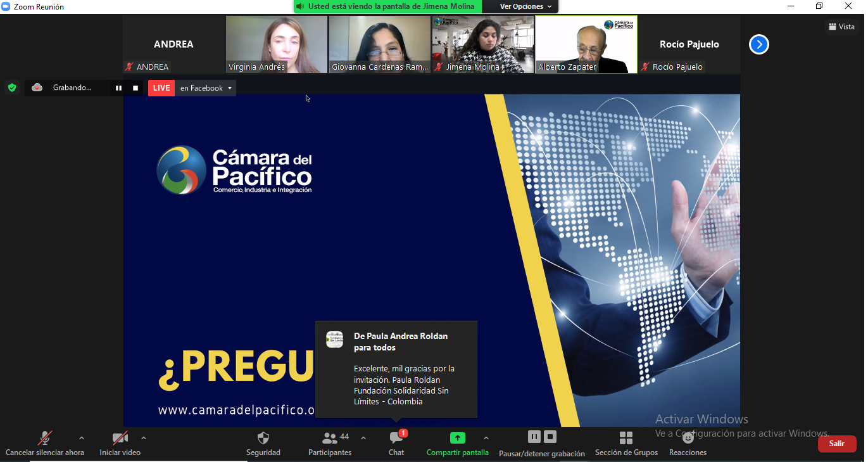Leave meeting with Salir button
Image resolution: width=868 pixels, height=462 pixels.
(837, 444)
